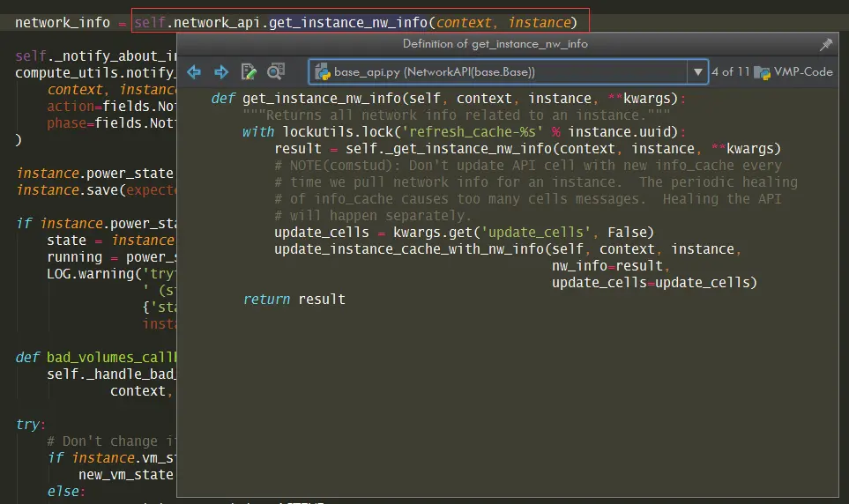Click 'instance.uuid' in the popup
Image resolution: width=849 pixels, height=504 pixels.
coord(619,132)
